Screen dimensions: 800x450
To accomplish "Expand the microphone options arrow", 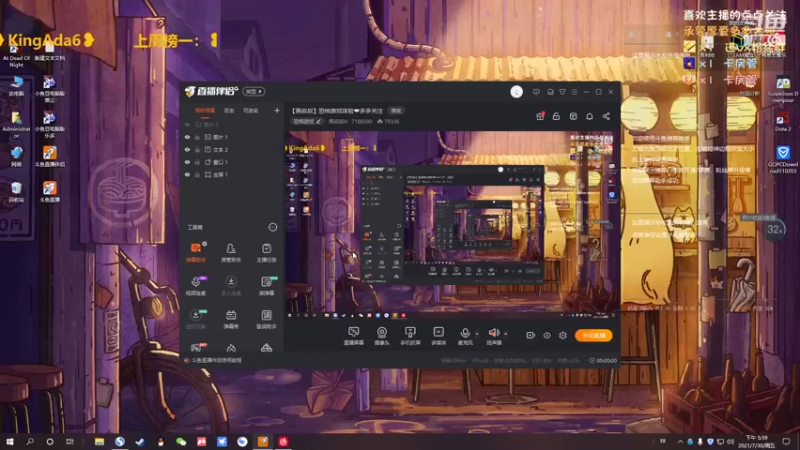I will point(477,334).
